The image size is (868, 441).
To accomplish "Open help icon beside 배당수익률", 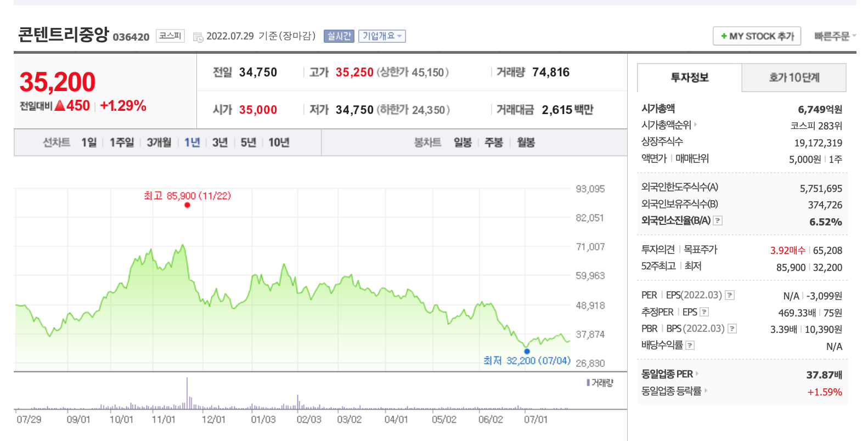I will pyautogui.click(x=690, y=345).
